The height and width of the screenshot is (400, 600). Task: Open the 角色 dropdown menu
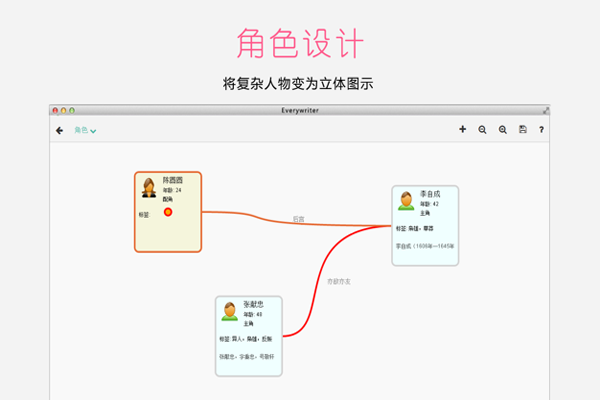tap(85, 131)
